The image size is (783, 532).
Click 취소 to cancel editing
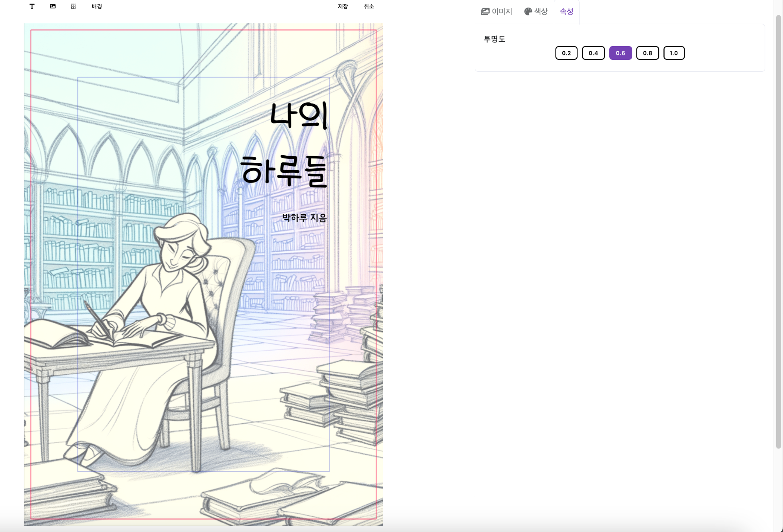pyautogui.click(x=368, y=6)
